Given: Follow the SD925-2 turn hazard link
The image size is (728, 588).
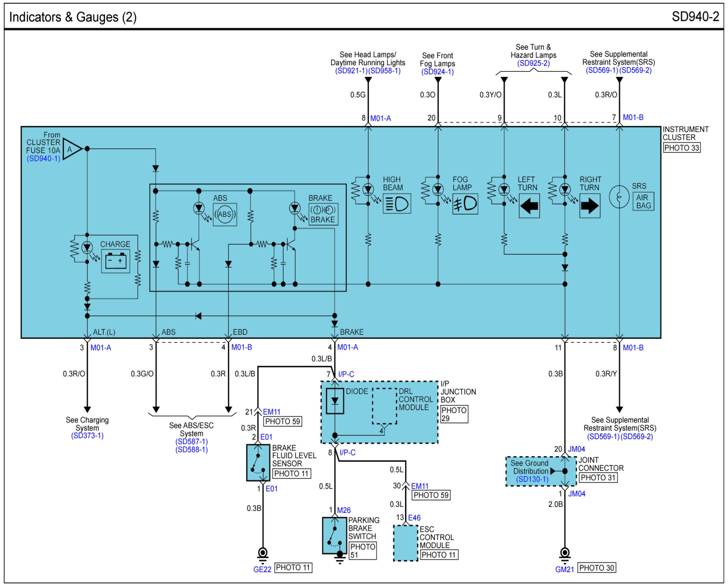Looking at the screenshot, I should (x=533, y=63).
